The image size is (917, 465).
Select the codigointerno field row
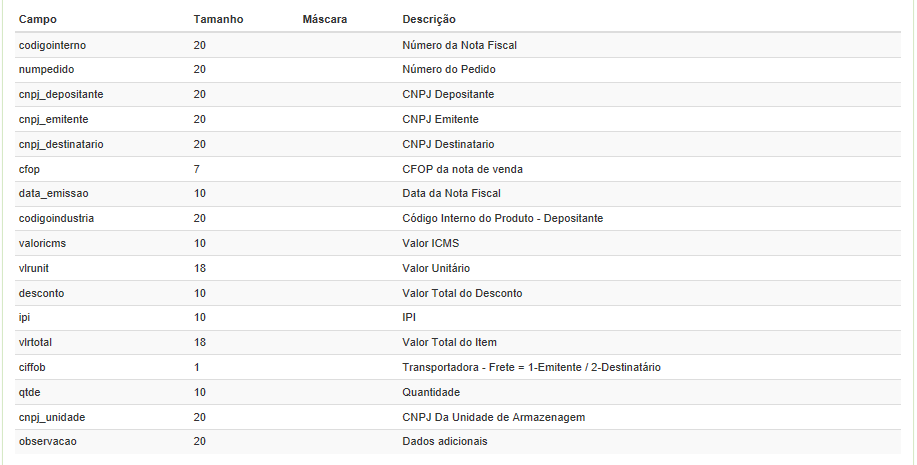(x=56, y=45)
